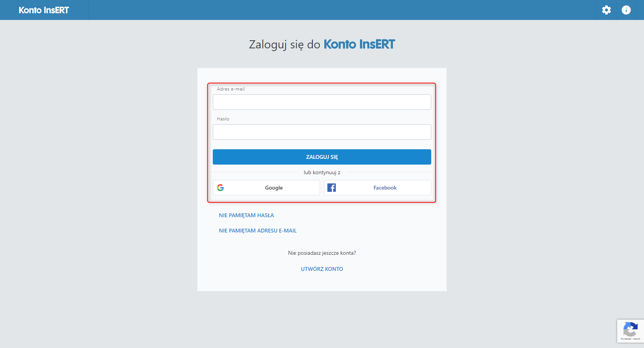Continue with Google button

(266, 188)
